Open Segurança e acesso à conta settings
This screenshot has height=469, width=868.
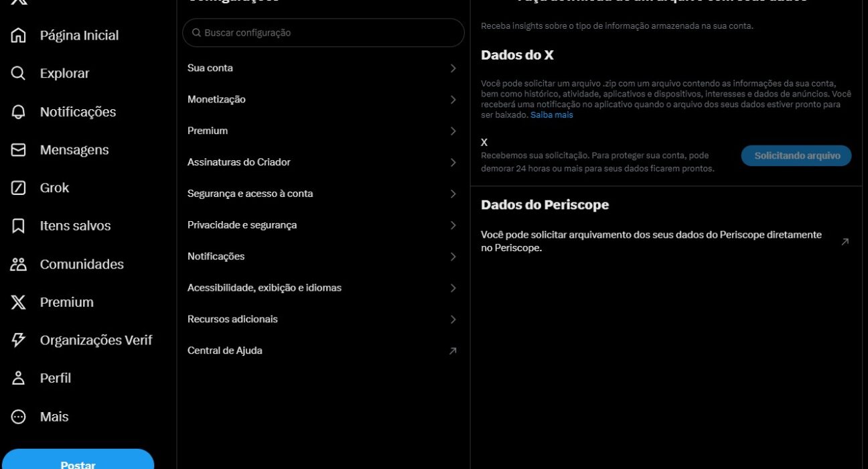click(x=250, y=194)
